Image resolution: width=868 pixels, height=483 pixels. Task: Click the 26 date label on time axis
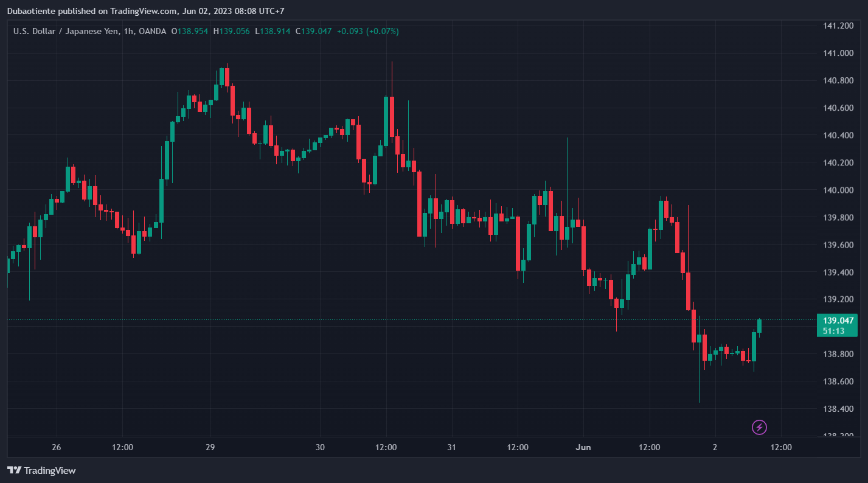tap(57, 447)
